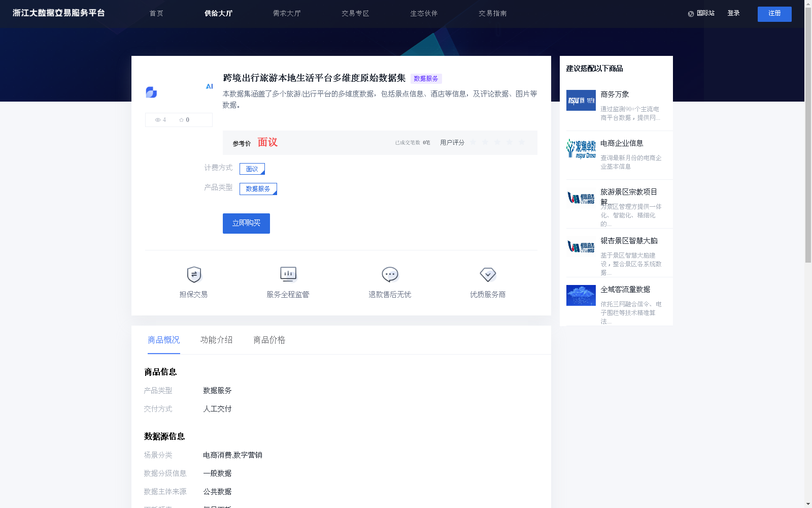Viewport: 812px width, 508px height.
Task: Open 需求大厅 navigation item
Action: pyautogui.click(x=287, y=14)
